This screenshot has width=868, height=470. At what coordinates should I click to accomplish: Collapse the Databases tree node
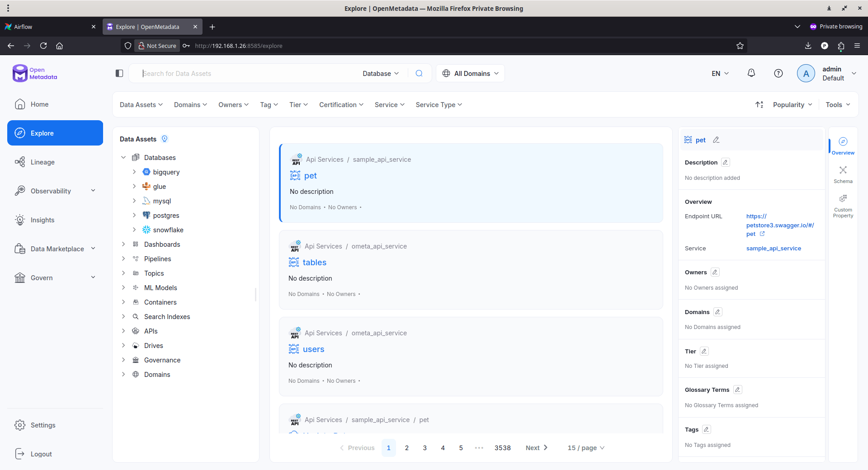point(123,158)
